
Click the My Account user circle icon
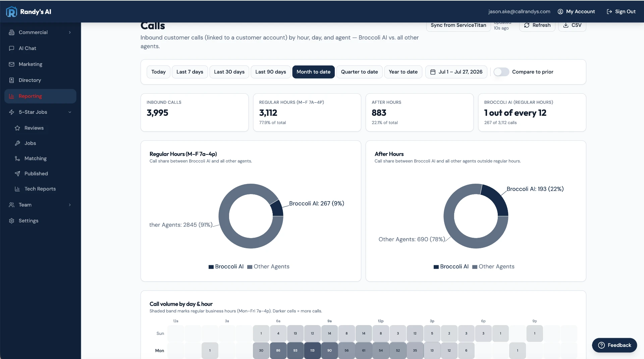coord(560,11)
